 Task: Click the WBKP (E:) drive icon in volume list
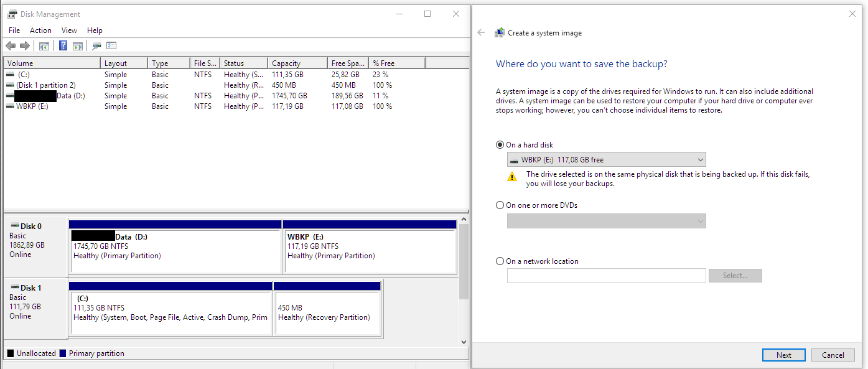9,106
